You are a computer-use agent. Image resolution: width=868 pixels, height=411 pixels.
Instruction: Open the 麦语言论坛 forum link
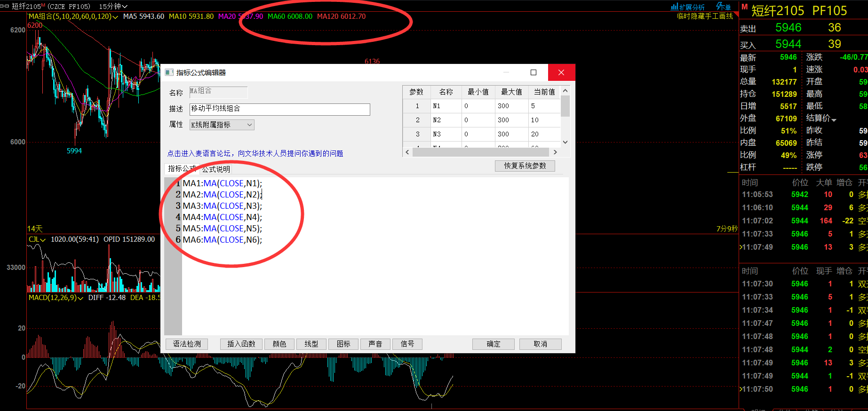click(x=255, y=153)
